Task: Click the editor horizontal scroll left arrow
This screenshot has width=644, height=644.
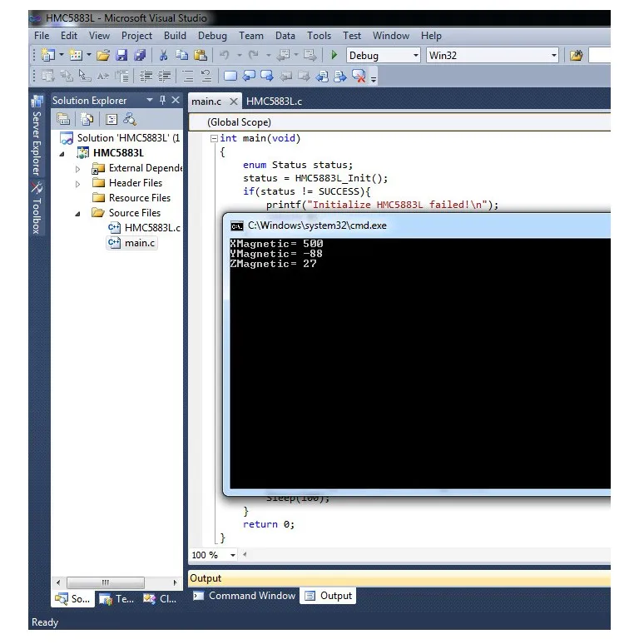Action: click(245, 554)
